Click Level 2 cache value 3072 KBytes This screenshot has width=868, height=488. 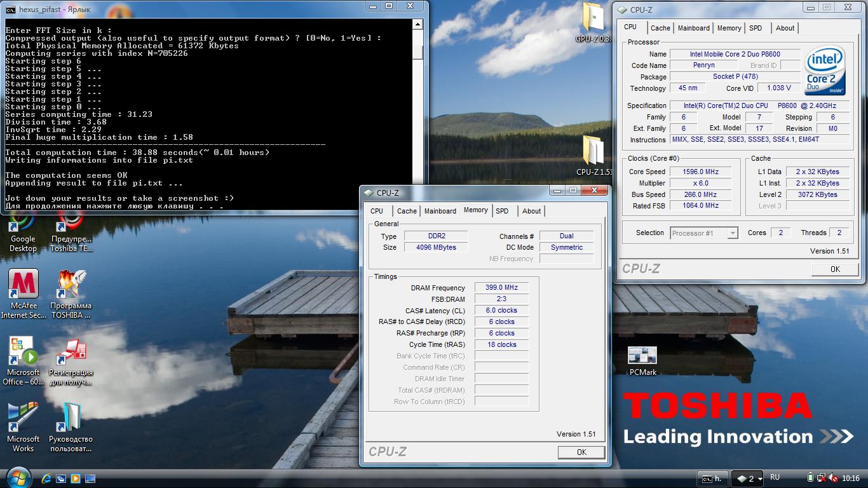click(817, 195)
